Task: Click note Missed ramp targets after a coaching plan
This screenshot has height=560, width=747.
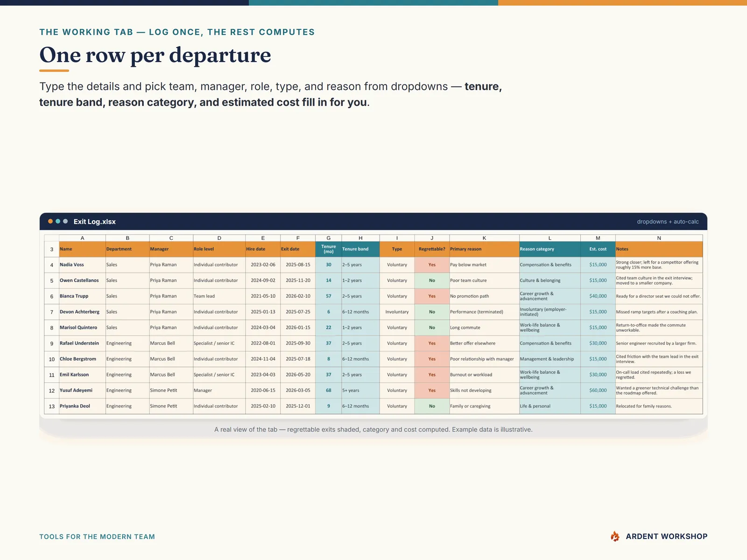Action: [x=659, y=312]
